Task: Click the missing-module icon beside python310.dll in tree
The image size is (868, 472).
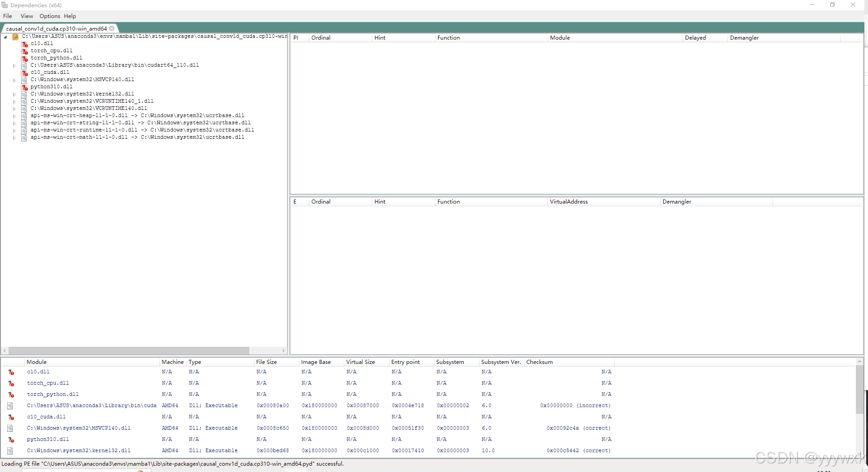Action: click(x=25, y=87)
